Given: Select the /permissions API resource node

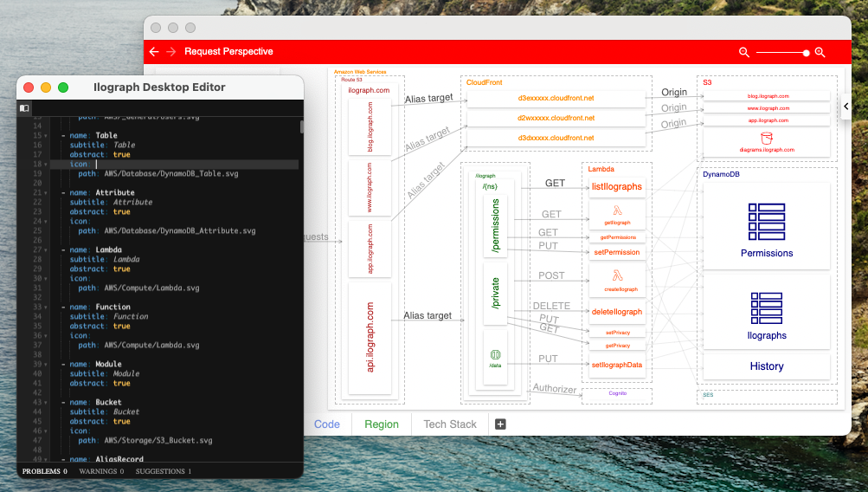Looking at the screenshot, I should [496, 225].
